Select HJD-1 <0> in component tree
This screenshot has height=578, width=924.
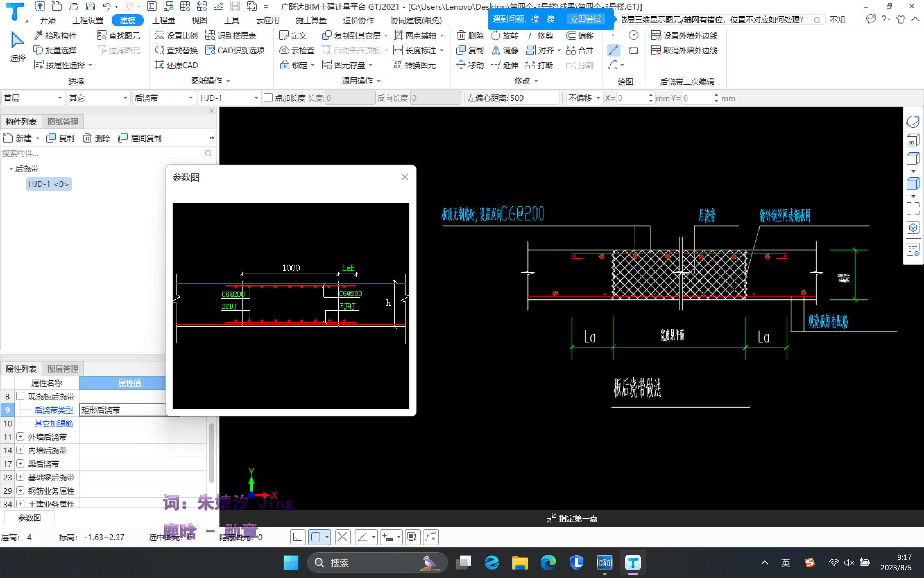[x=48, y=184]
